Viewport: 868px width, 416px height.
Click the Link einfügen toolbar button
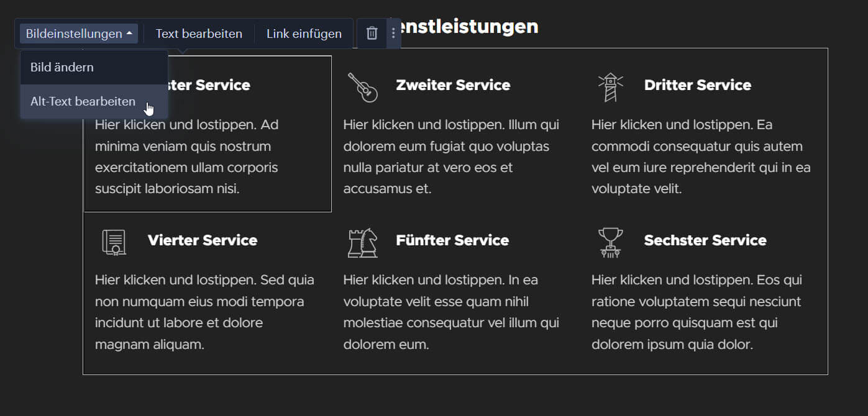click(304, 34)
